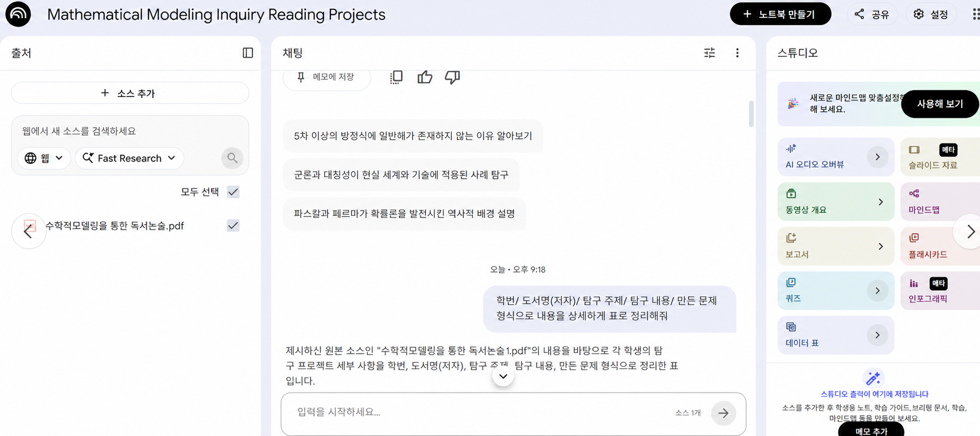
Task: Click the back arrow over the source list
Action: [x=29, y=231]
